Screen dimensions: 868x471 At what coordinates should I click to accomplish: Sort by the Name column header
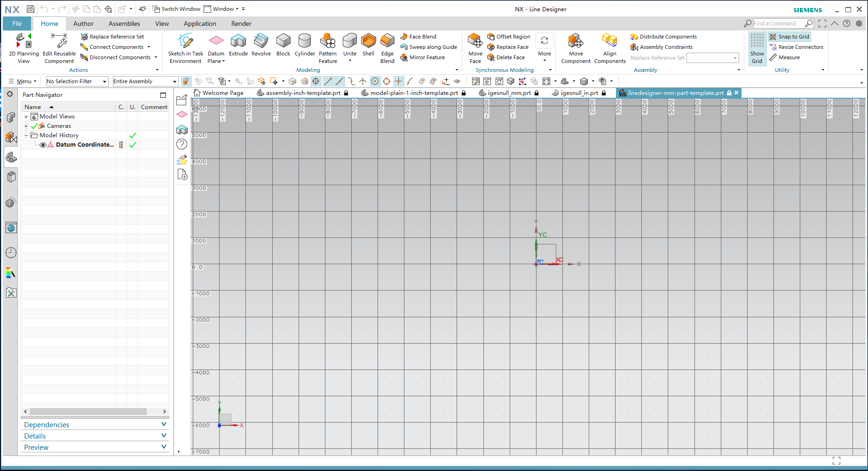tap(68, 107)
